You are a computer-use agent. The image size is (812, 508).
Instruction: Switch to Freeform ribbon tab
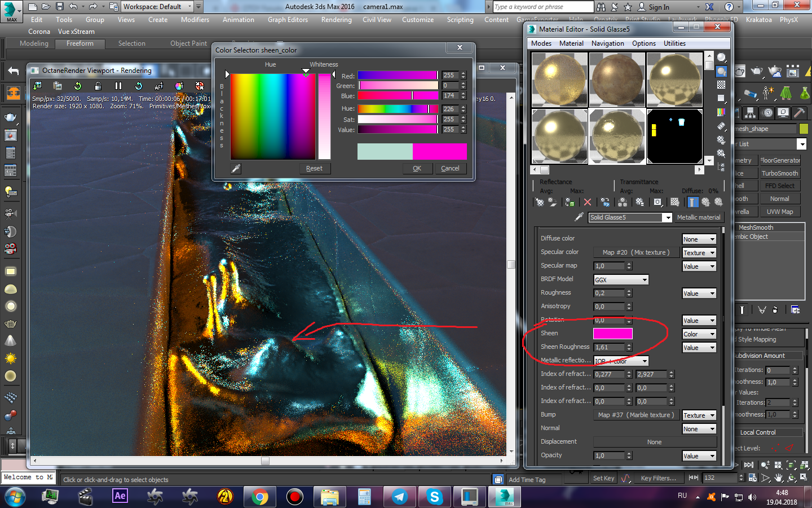[80, 43]
